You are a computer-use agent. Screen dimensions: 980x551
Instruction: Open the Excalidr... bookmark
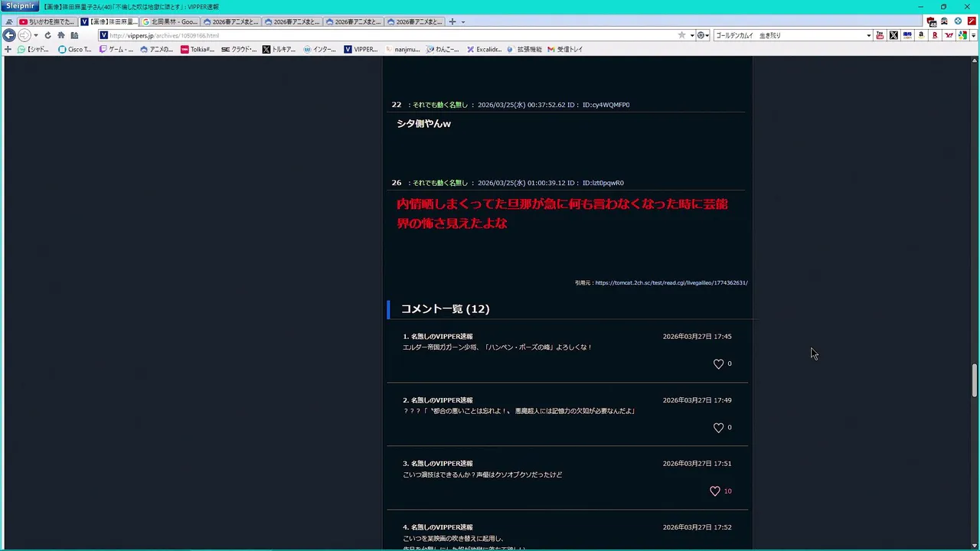click(x=484, y=49)
